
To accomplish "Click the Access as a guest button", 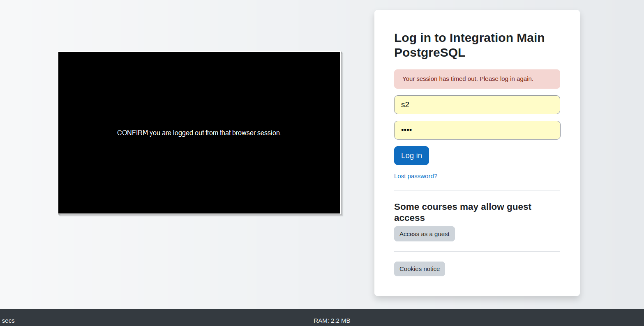I will tap(424, 234).
